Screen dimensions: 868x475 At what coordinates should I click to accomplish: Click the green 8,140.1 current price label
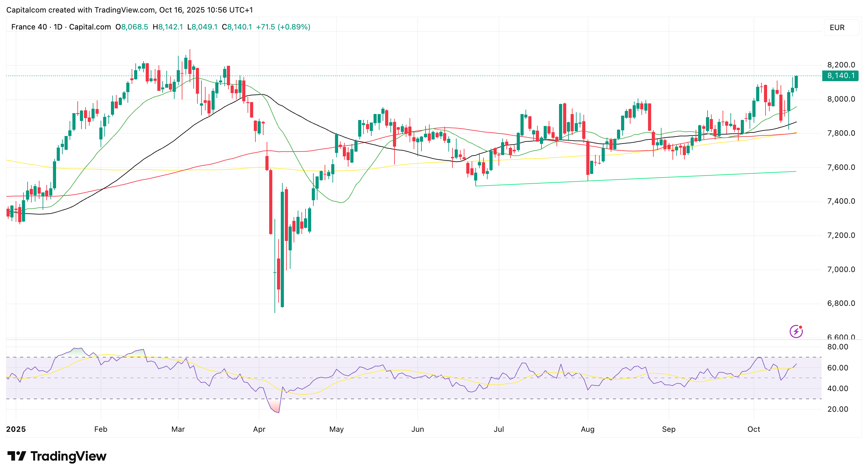pyautogui.click(x=840, y=76)
